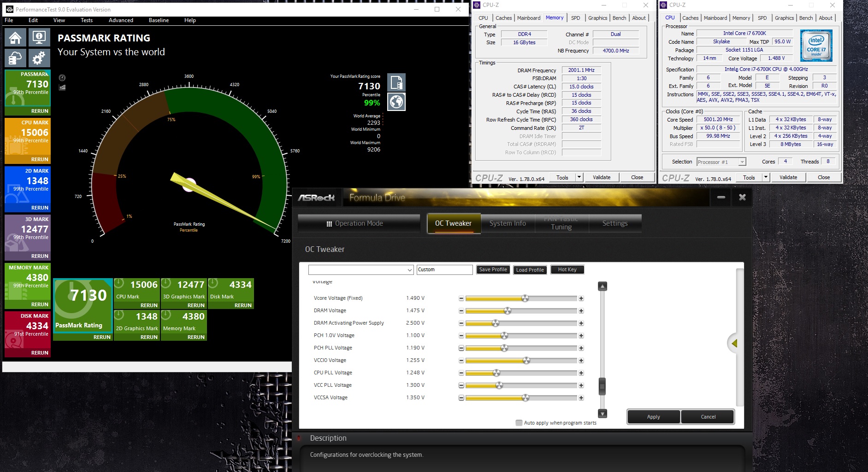
Task: Open the File menu in PerformanceTest
Action: (x=9, y=20)
